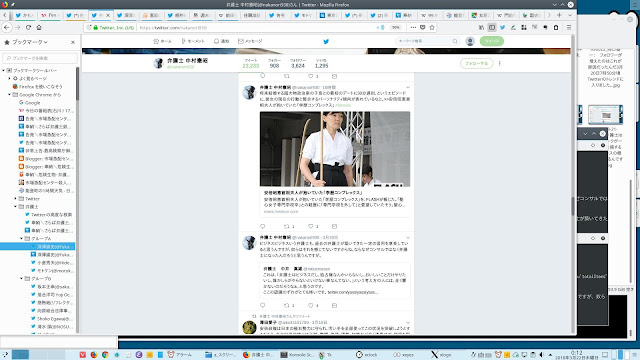This screenshot has width=640, height=360.
Task: Collapse the グループA bookmark folder
Action: [22, 238]
